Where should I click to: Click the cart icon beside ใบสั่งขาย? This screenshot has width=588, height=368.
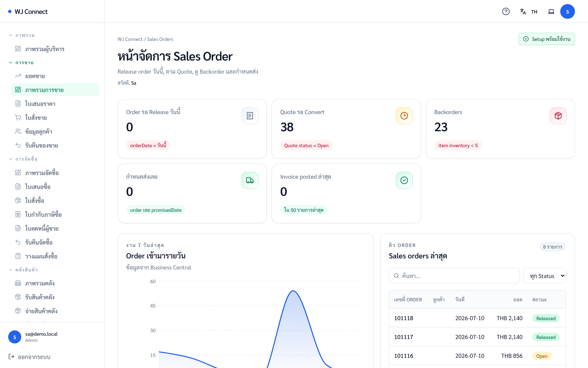pyautogui.click(x=18, y=118)
